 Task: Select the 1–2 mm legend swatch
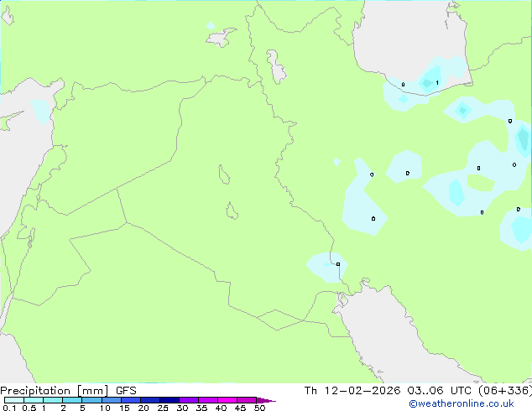click(x=53, y=400)
